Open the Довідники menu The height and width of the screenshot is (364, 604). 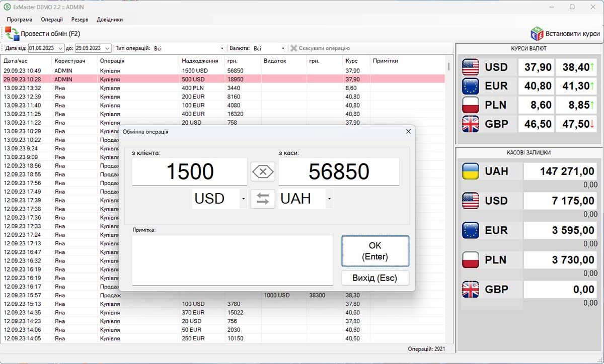(110, 20)
